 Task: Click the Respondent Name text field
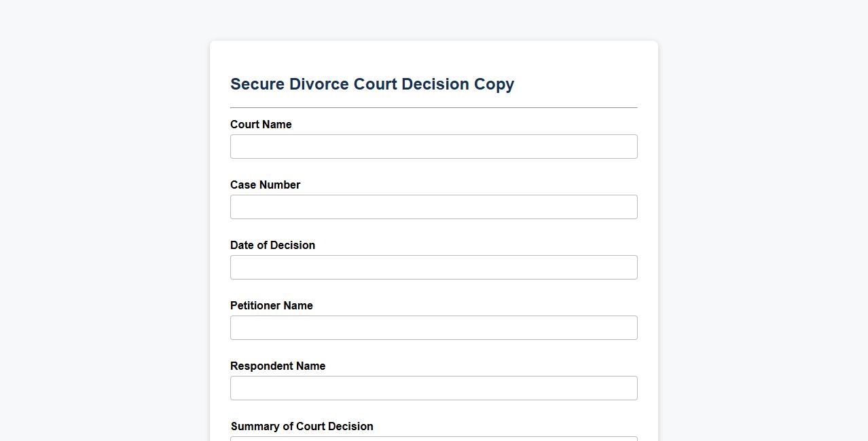click(433, 388)
